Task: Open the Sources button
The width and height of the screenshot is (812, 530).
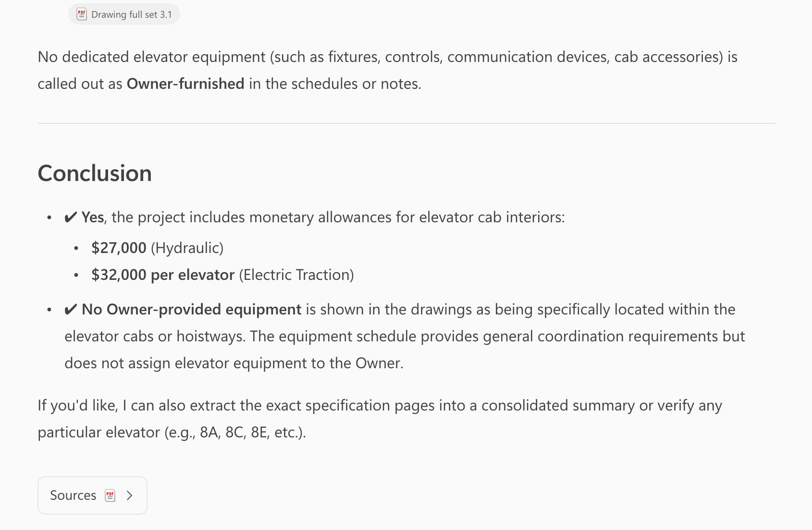Action: coord(92,495)
